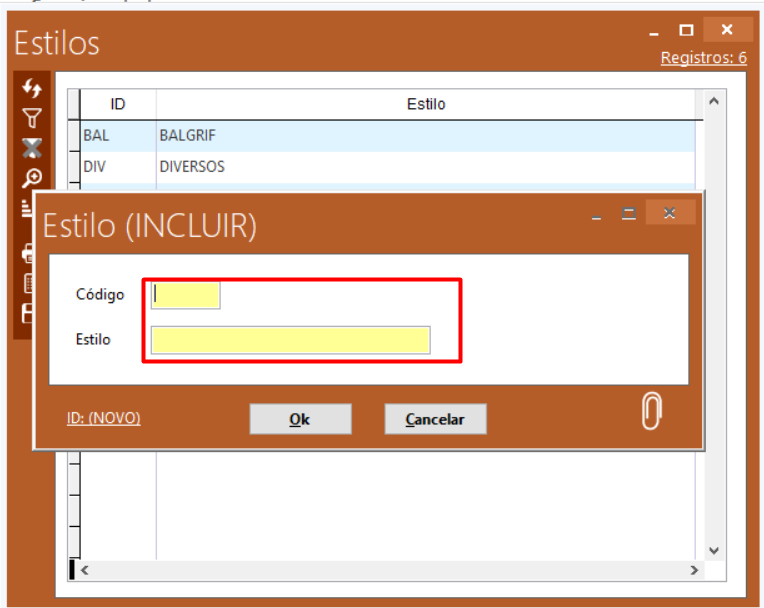The width and height of the screenshot is (764, 608).
Task: Click the clear filter X icon
Action: tap(32, 148)
